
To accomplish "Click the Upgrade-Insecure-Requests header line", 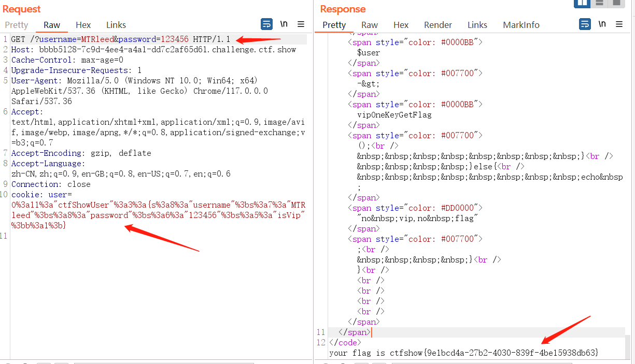I will 76,70.
